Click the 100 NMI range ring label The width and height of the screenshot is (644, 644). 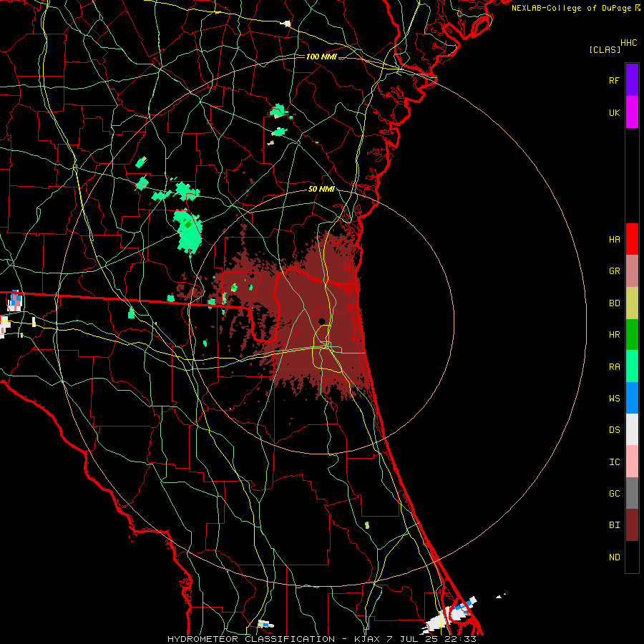click(x=321, y=57)
